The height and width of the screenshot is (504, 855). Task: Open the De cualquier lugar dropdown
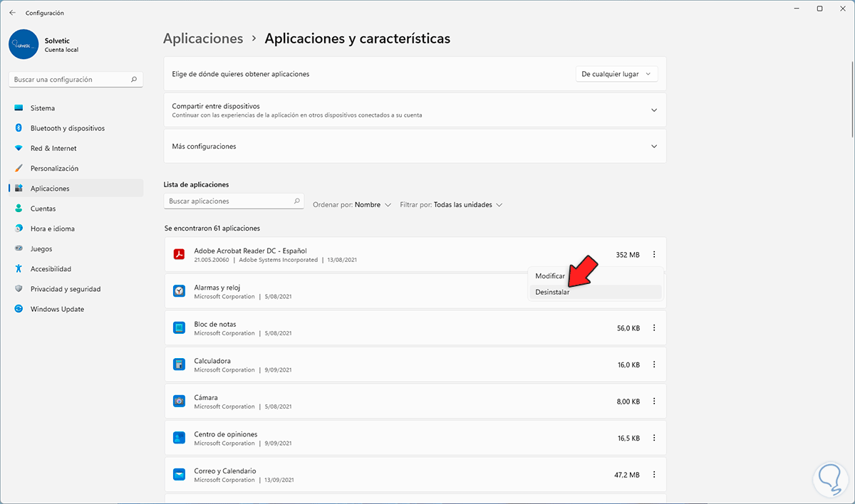point(616,74)
